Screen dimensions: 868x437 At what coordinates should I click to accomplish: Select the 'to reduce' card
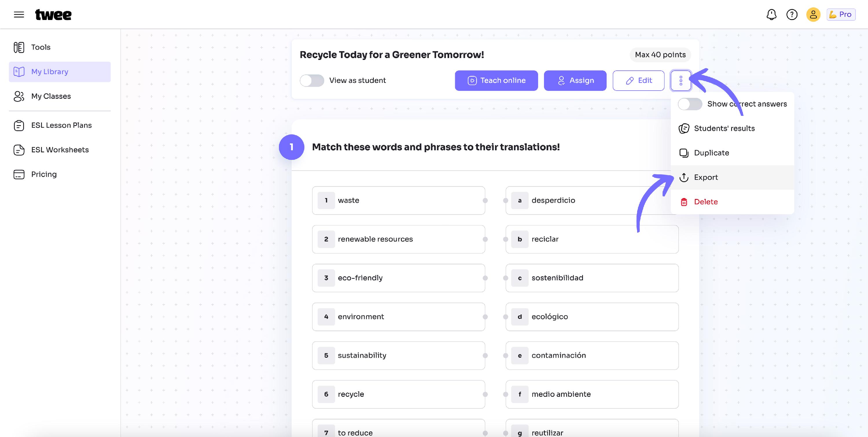click(398, 428)
